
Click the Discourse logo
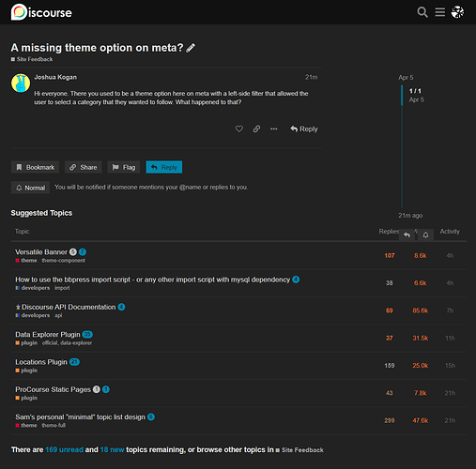(x=41, y=12)
